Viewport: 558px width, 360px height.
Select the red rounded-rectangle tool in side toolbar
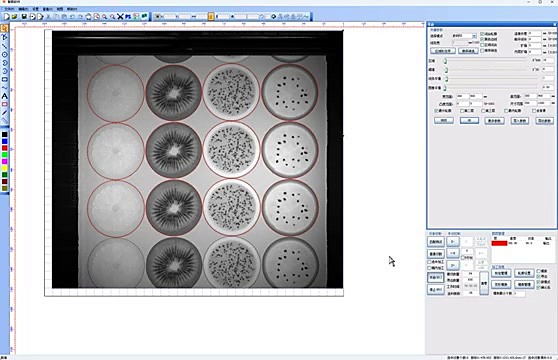[x=4, y=104]
